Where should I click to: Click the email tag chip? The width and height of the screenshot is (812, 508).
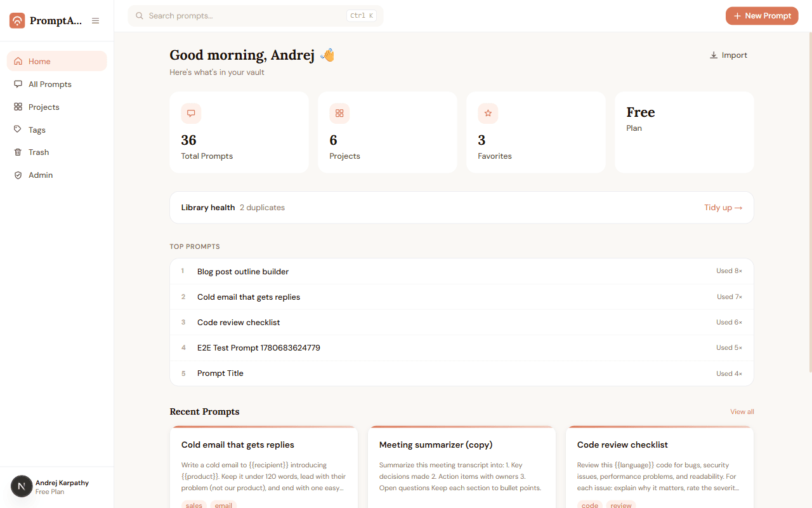(223, 505)
